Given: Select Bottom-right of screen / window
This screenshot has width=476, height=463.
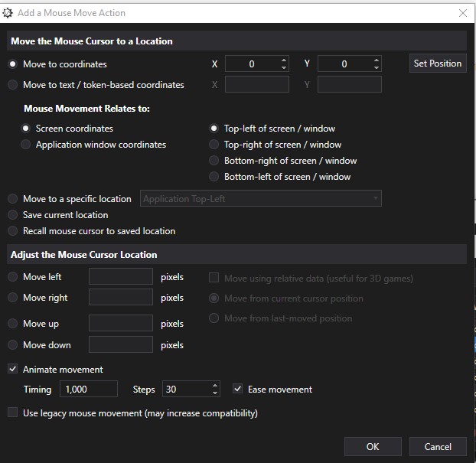Looking at the screenshot, I should (x=214, y=161).
